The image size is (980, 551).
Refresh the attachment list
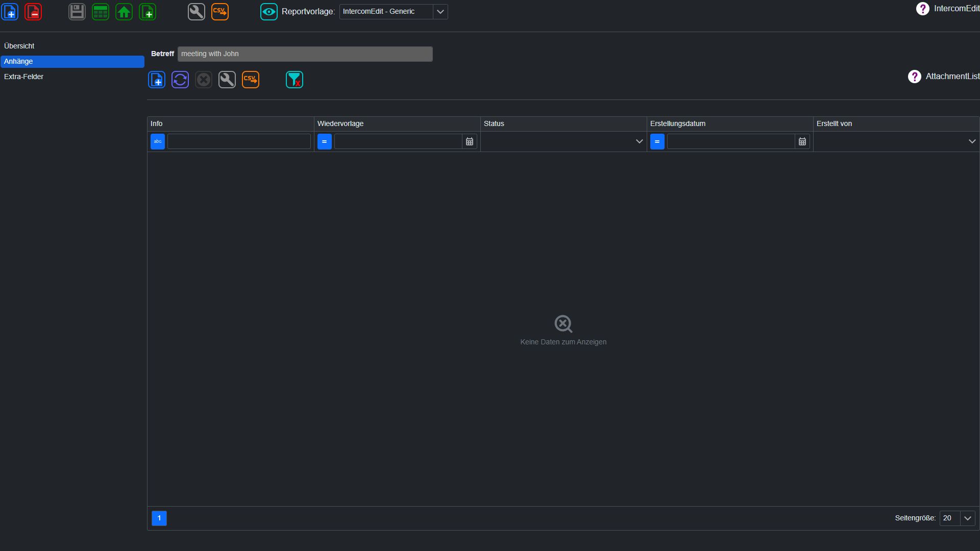[x=180, y=80]
